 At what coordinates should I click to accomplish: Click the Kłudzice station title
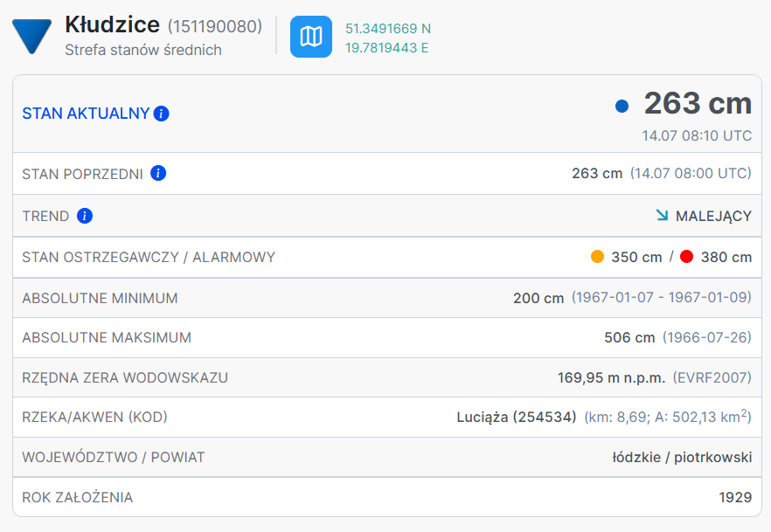tap(112, 24)
